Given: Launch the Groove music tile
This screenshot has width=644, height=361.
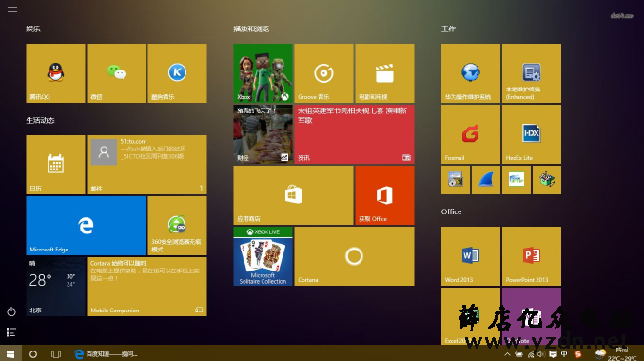Looking at the screenshot, I should pyautogui.click(x=323, y=73).
